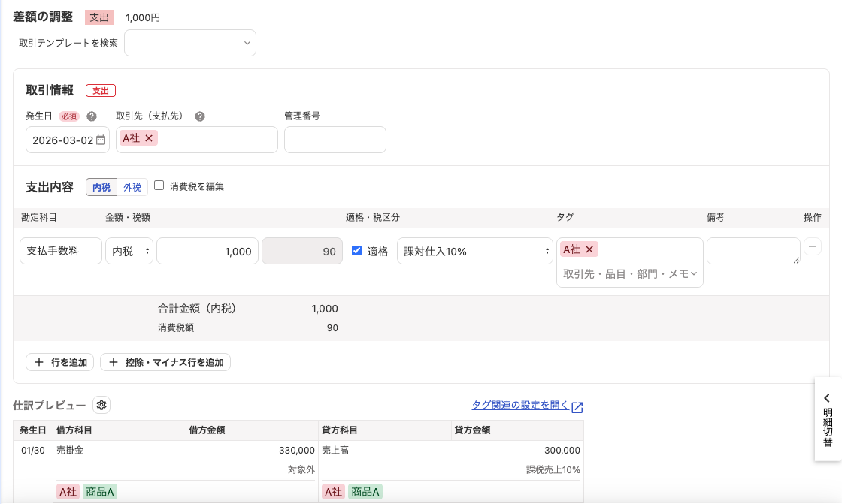Click the credit-side 商品A tag

[365, 492]
